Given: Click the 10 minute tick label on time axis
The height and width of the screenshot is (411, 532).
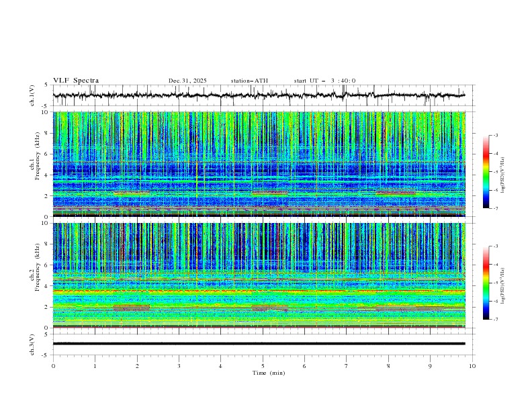Looking at the screenshot, I should tap(472, 366).
